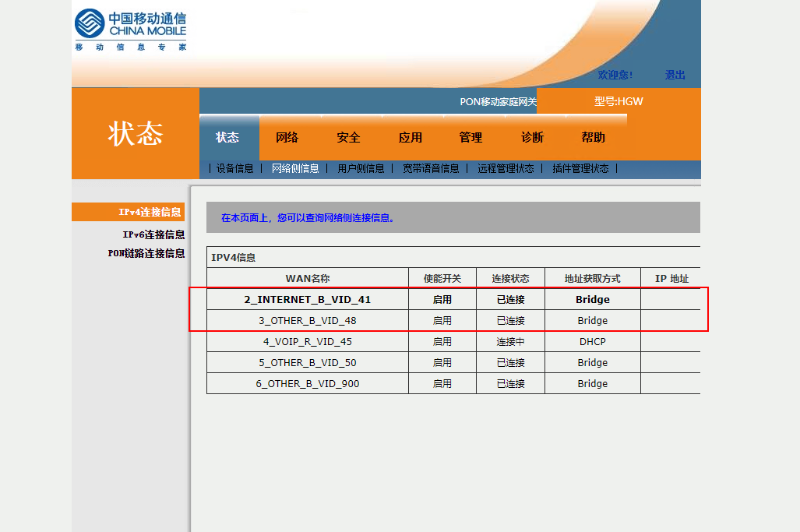
Task: Open the 帮助 tab
Action: click(593, 138)
